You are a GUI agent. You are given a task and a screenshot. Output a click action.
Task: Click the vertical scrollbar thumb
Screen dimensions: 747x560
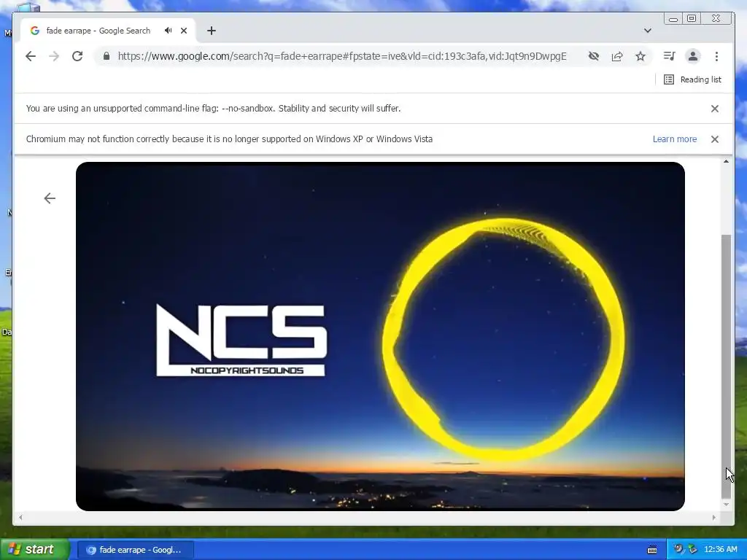point(726,366)
